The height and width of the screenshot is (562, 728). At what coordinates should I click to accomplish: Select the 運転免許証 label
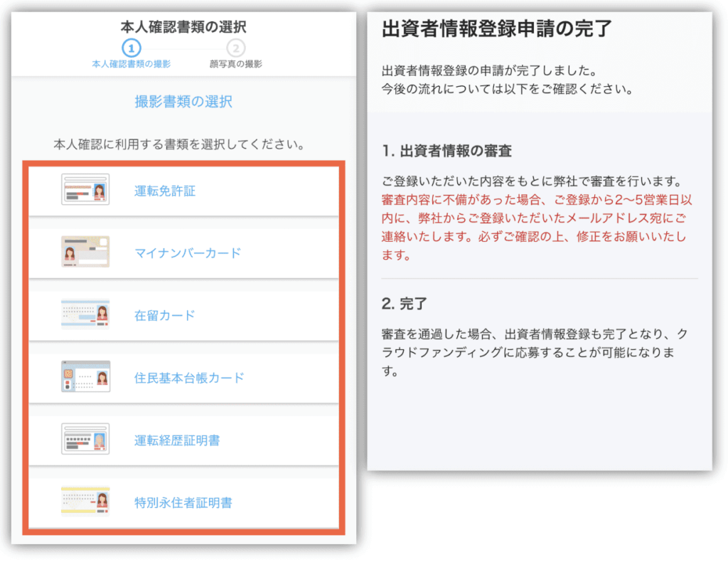click(165, 191)
